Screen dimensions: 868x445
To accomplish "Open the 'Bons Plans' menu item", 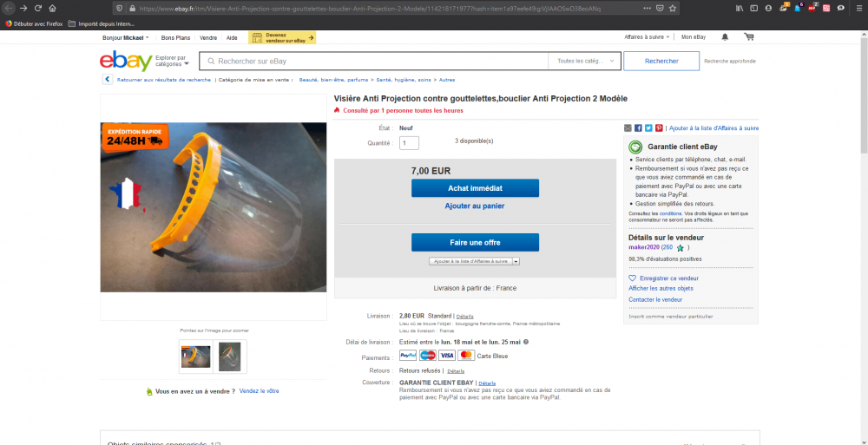I will (x=175, y=38).
